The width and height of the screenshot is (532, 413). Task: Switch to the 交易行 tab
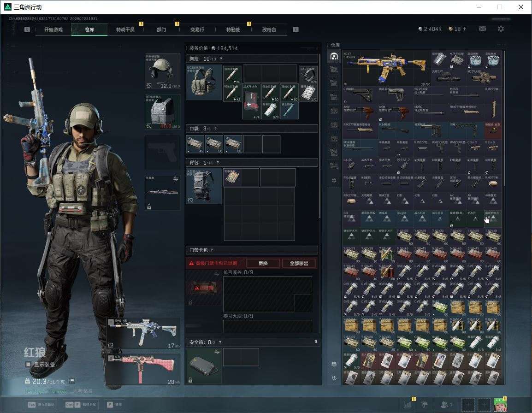(197, 29)
